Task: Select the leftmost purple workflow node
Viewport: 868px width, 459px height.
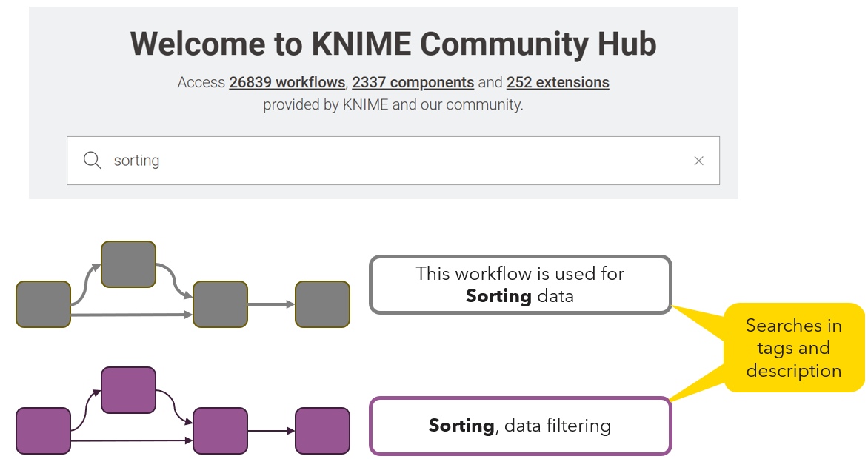Action: 43,431
